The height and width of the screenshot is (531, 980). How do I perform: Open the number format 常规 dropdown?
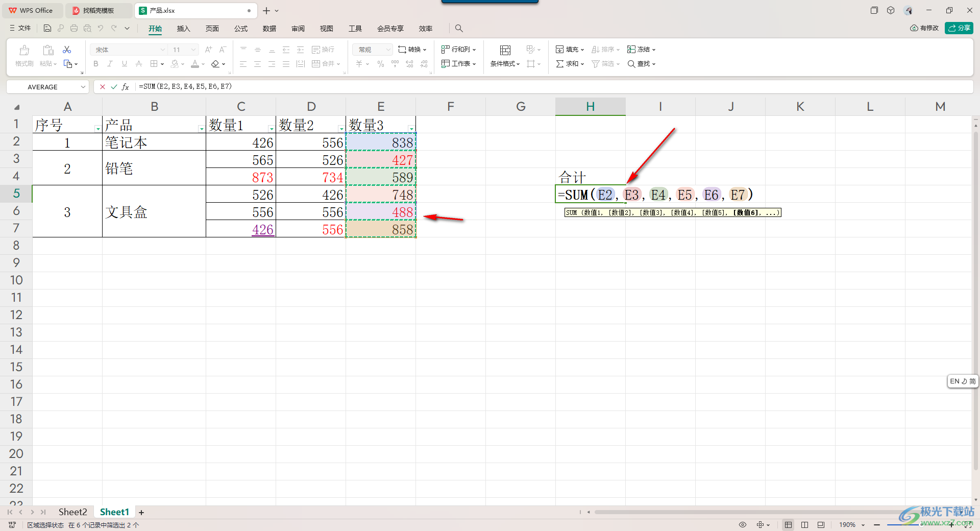pyautogui.click(x=388, y=50)
